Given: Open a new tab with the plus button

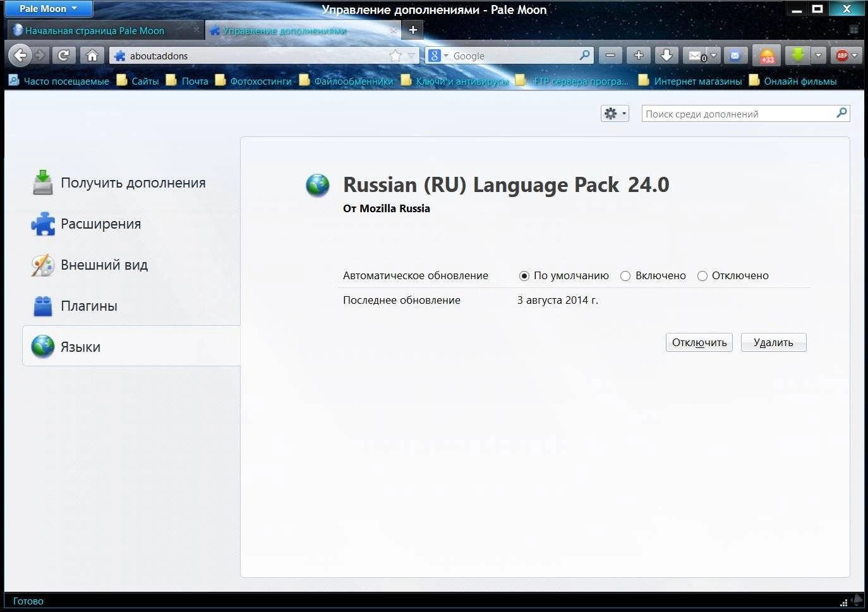Looking at the screenshot, I should [x=413, y=30].
